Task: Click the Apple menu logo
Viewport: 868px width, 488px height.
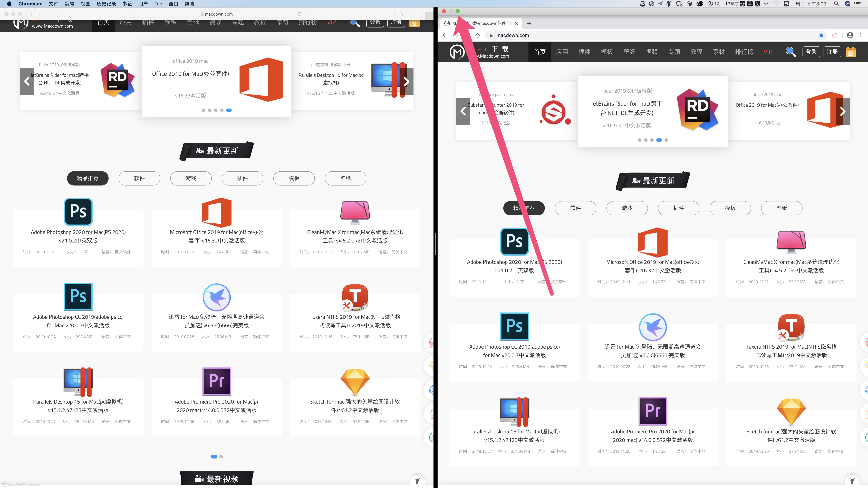Action: tap(9, 4)
